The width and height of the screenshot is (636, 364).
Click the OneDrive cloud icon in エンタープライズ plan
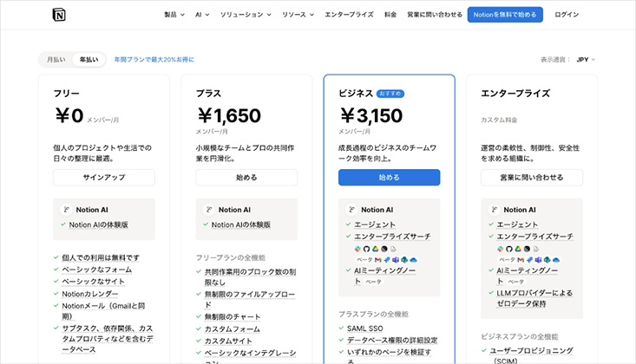556,260
